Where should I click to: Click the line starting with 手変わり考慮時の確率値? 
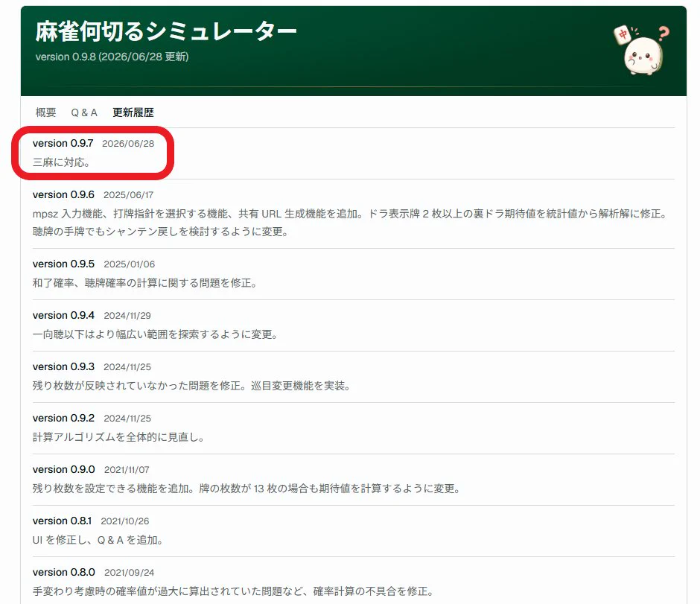pyautogui.click(x=234, y=591)
